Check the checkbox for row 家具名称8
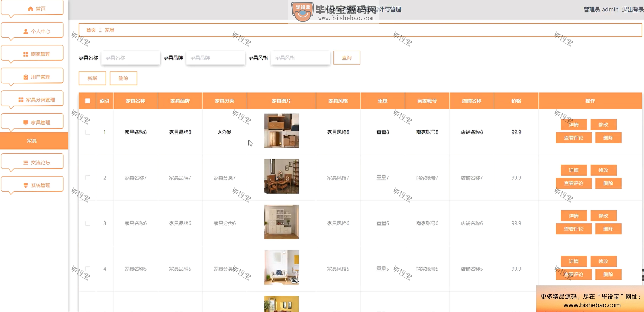This screenshot has width=644, height=312. point(88,132)
